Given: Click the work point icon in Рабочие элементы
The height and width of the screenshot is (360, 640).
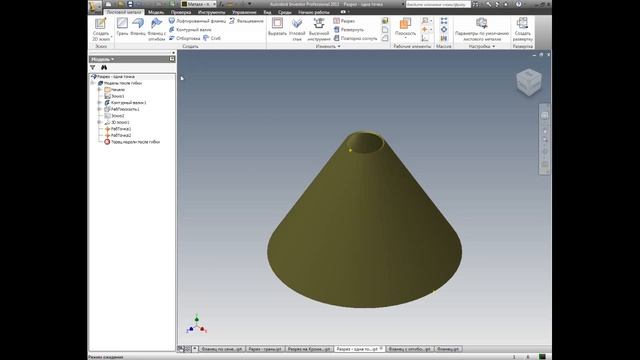Looking at the screenshot, I should [425, 29].
